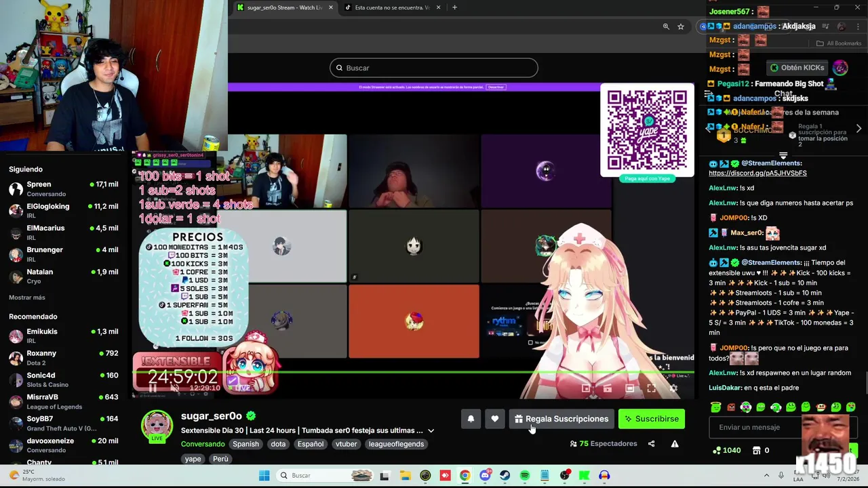The height and width of the screenshot is (488, 868).
Task: Pick the angry red emote
Action: tap(731, 407)
